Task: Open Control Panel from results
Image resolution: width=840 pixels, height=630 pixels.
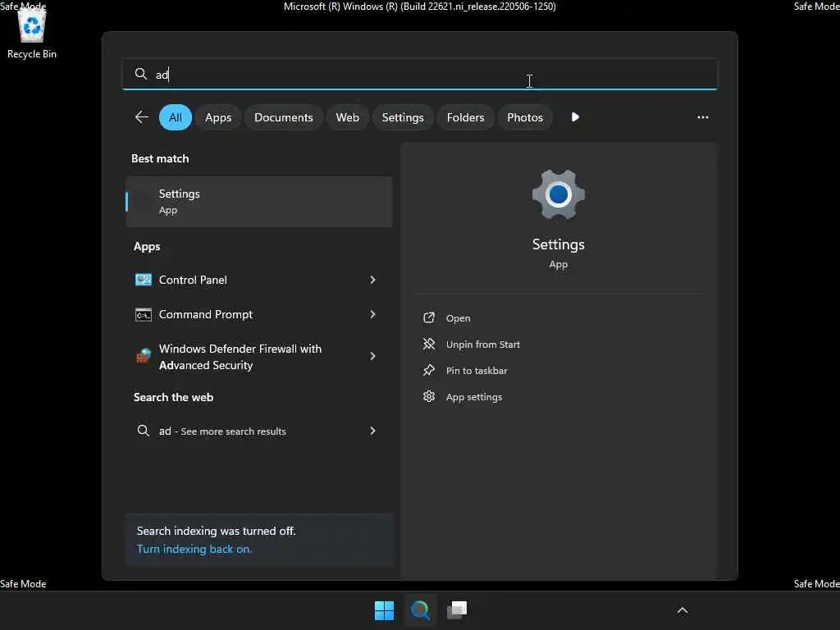Action: click(258, 280)
